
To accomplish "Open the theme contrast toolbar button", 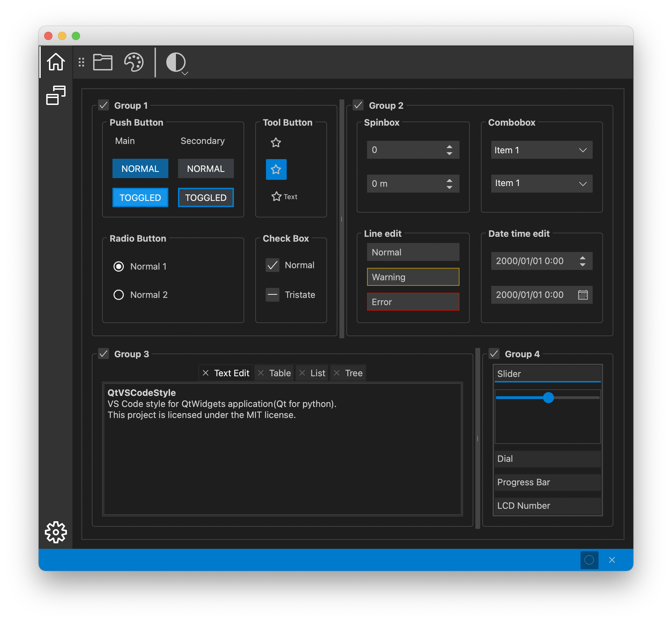I will [177, 63].
